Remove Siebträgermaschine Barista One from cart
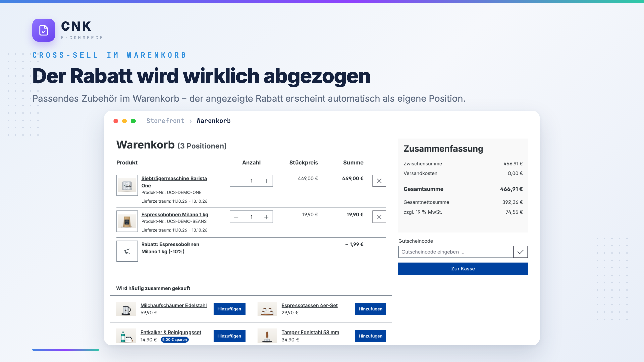The width and height of the screenshot is (644, 362). tap(379, 181)
